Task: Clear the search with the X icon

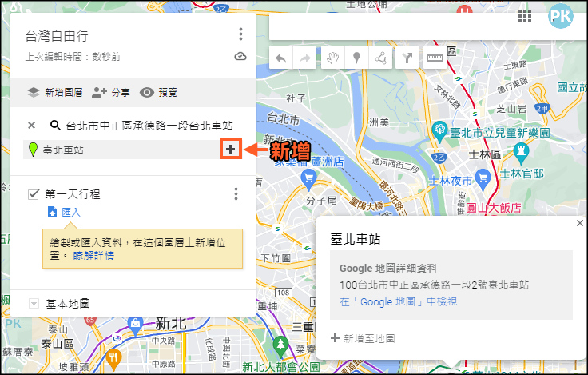Action: pyautogui.click(x=31, y=125)
